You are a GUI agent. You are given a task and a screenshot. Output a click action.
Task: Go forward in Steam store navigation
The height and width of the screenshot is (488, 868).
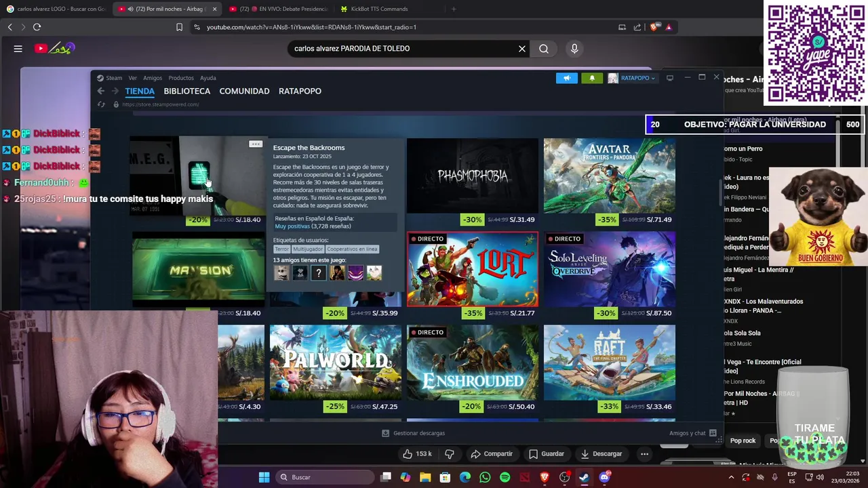click(x=115, y=91)
